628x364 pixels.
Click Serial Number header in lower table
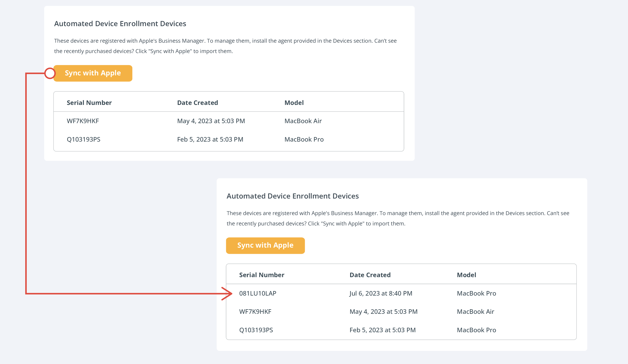click(x=261, y=275)
